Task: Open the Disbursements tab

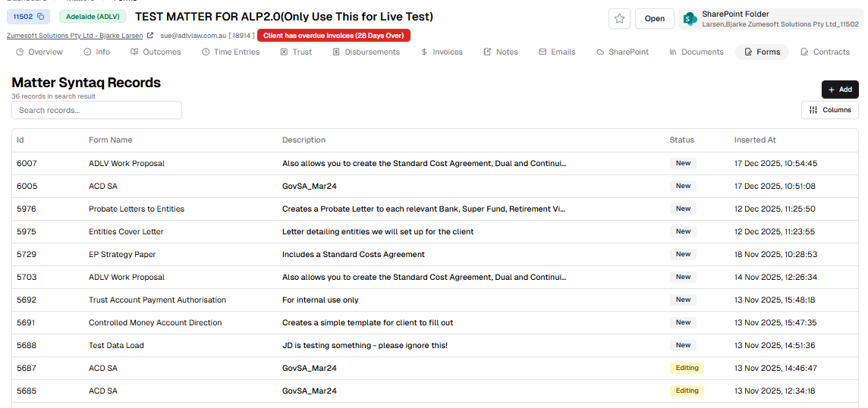Action: 366,52
